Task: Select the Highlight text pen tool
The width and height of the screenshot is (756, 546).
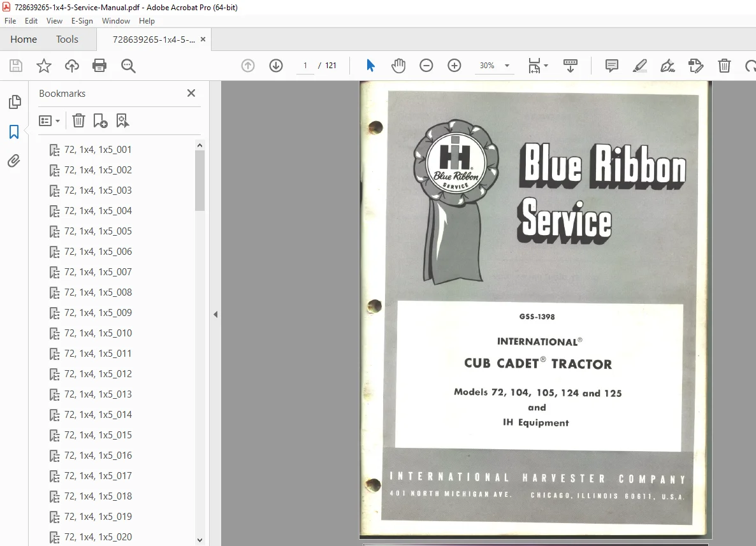Action: (640, 66)
